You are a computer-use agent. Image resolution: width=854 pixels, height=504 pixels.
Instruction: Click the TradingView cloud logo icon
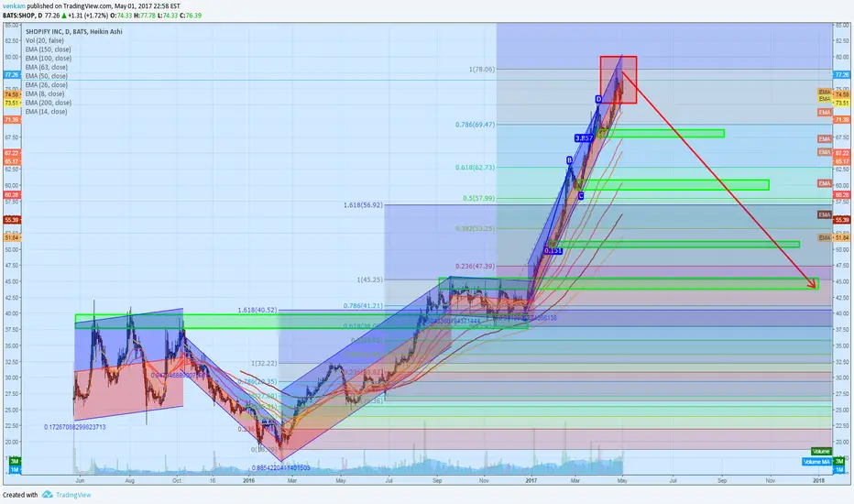click(x=48, y=495)
